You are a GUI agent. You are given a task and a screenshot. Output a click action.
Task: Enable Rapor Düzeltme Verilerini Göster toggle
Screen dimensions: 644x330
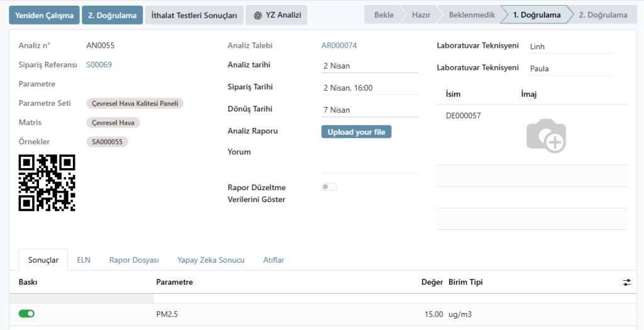(x=329, y=187)
